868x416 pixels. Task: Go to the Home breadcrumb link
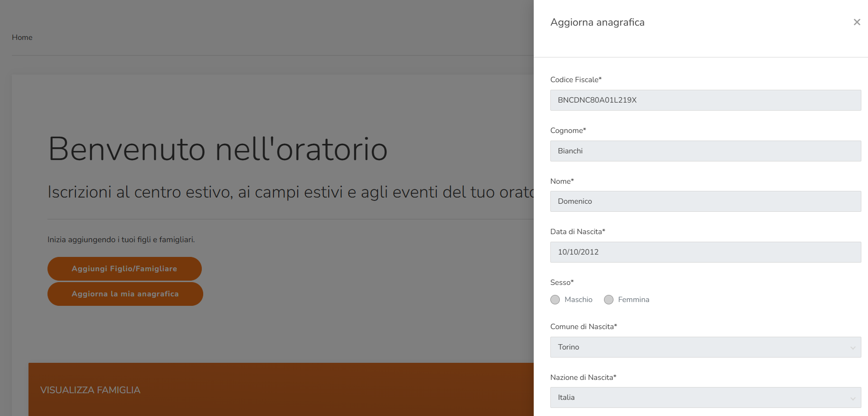click(x=22, y=38)
